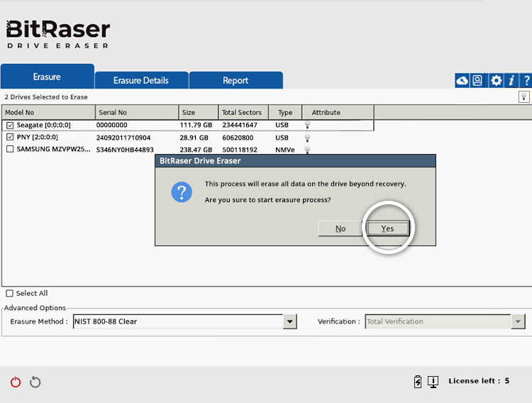The width and height of the screenshot is (532, 403).
Task: Click the Attribute column header
Action: 338,112
